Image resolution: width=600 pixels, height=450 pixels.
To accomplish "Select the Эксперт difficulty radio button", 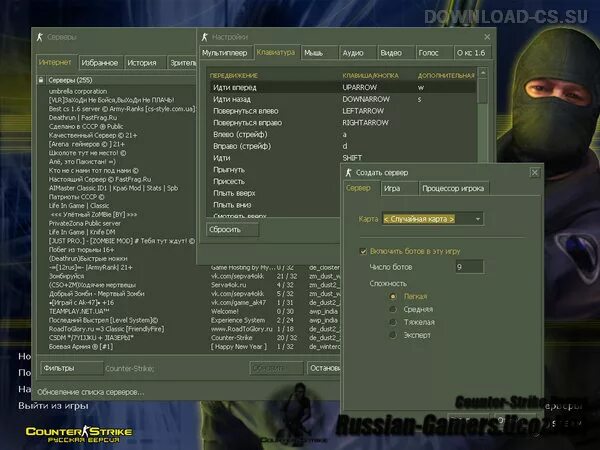I will coord(393,335).
